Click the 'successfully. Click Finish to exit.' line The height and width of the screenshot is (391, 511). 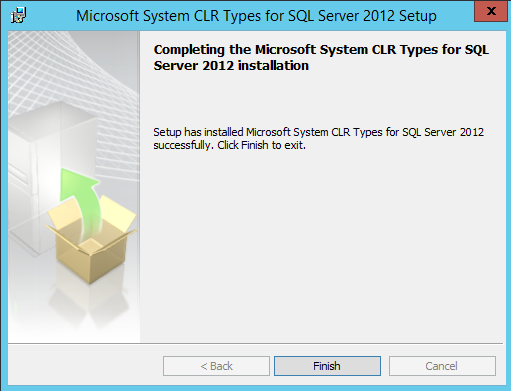point(229,145)
